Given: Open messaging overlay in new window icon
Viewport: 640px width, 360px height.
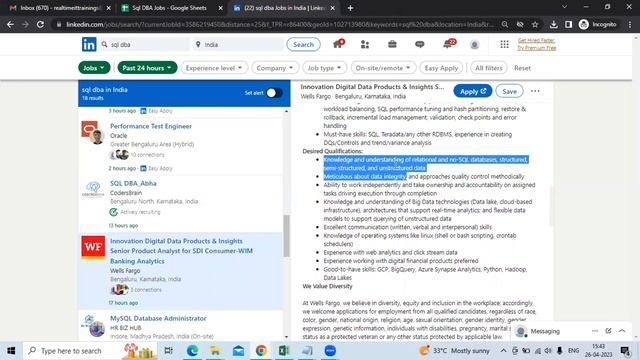Looking at the screenshot, I should tap(608, 331).
